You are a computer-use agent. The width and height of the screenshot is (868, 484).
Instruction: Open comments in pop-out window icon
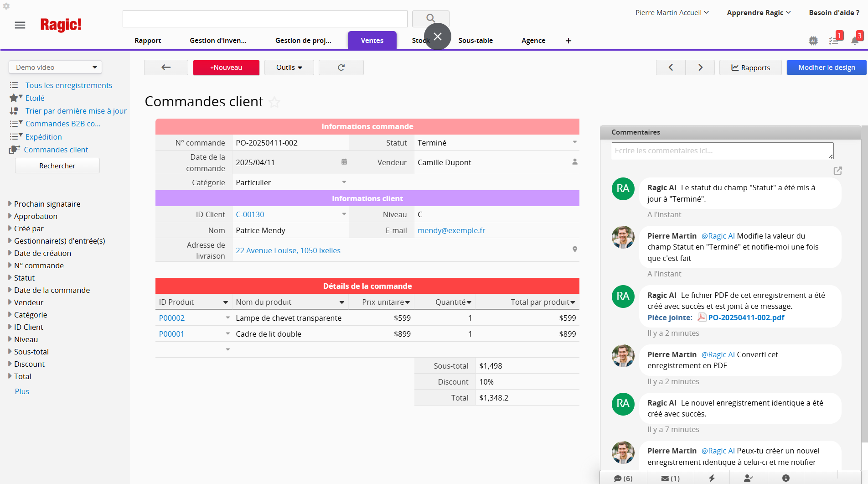click(x=837, y=171)
